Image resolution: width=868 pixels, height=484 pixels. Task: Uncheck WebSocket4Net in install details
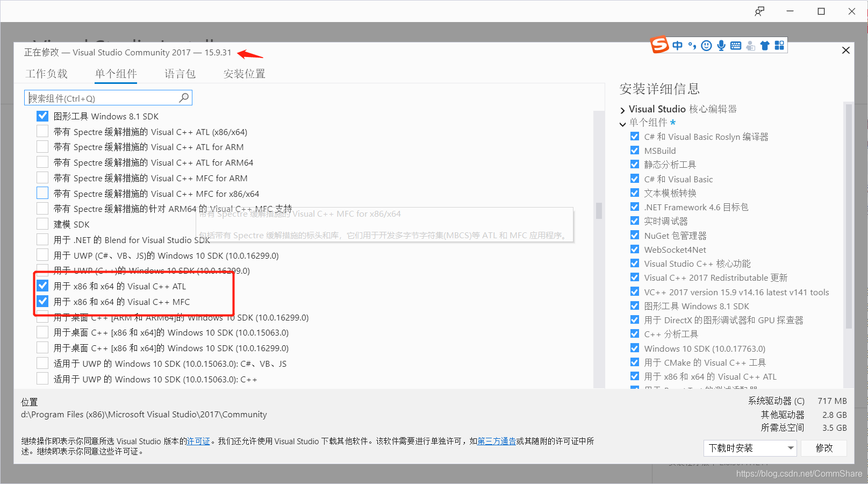635,249
